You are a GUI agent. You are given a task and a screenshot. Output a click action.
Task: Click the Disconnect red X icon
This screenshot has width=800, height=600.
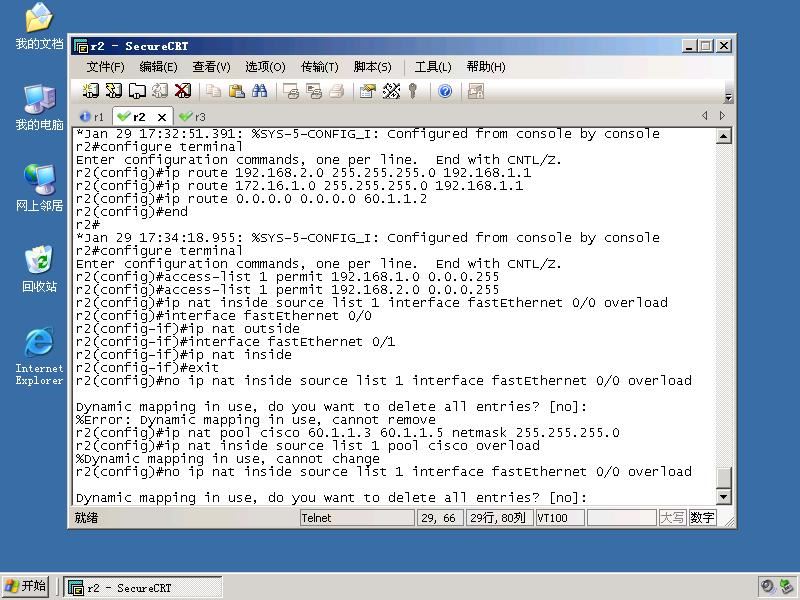click(x=183, y=91)
